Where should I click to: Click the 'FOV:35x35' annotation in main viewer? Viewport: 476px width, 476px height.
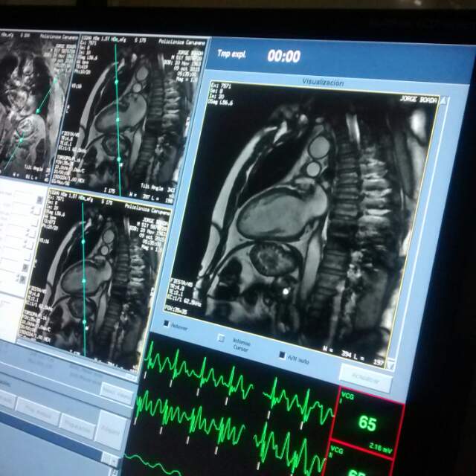point(176,310)
